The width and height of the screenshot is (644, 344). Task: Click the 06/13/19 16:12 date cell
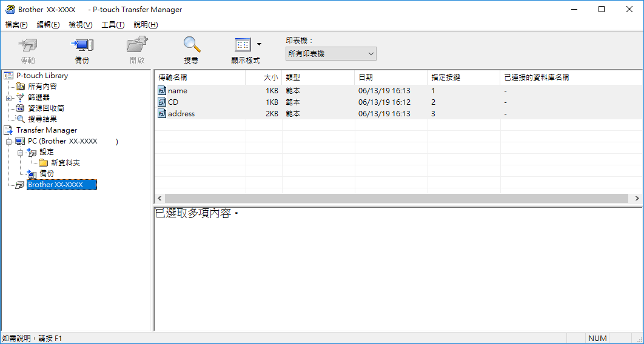pos(384,102)
